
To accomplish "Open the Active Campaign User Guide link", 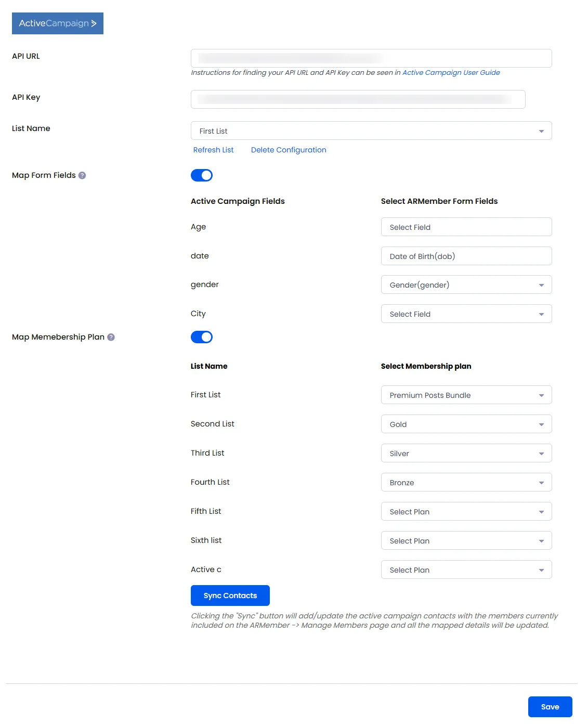I will click(451, 72).
